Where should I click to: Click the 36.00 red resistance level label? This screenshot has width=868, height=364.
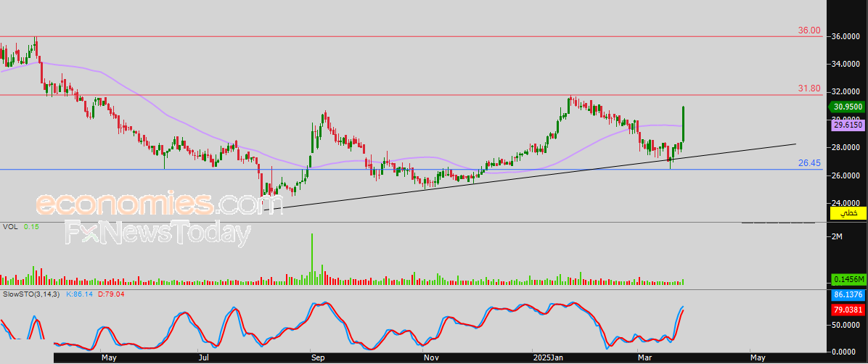[x=809, y=30]
